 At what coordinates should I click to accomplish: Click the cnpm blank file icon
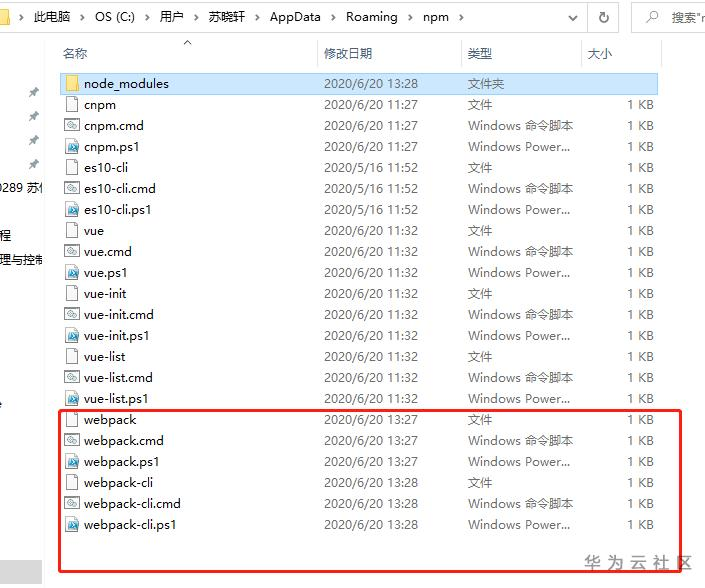[x=72, y=105]
